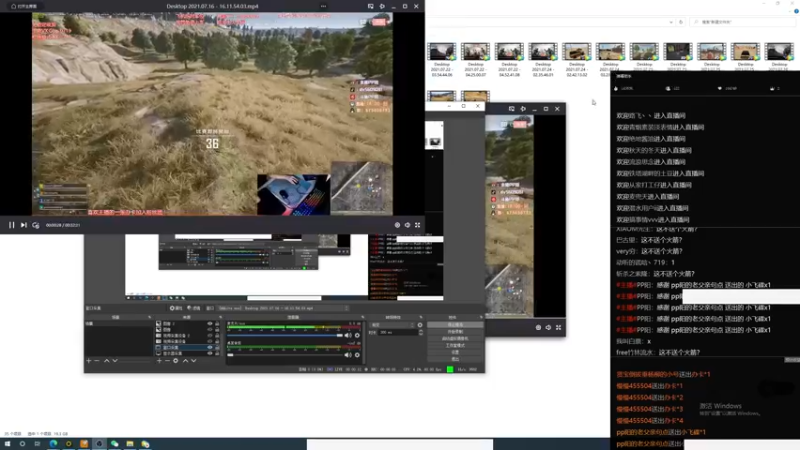Open scene transition properties gear

(x=420, y=325)
